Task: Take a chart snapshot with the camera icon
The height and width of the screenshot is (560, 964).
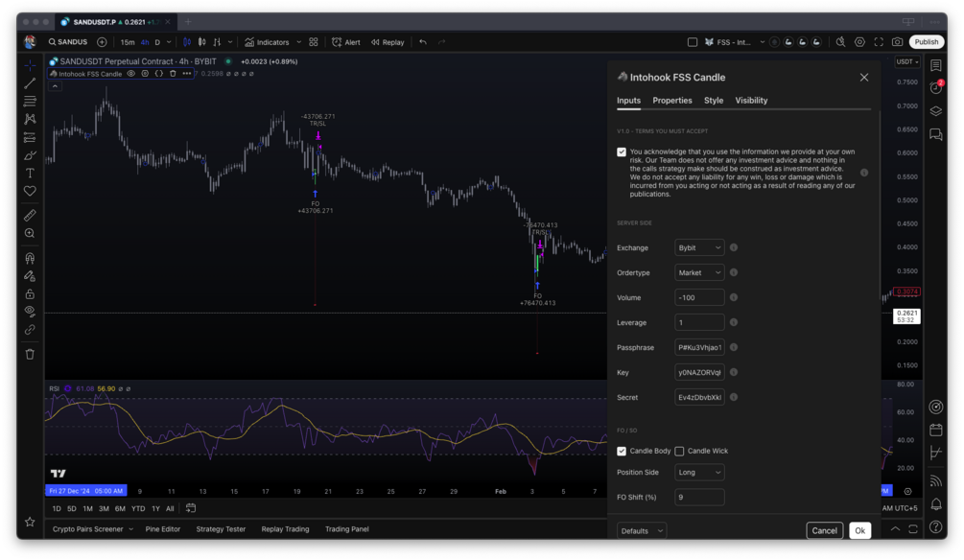Action: (898, 42)
